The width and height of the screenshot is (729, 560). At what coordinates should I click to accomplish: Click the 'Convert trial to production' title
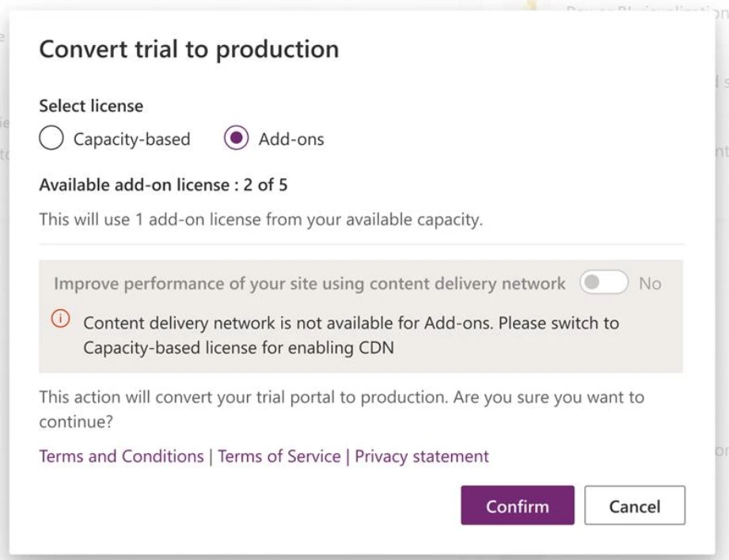188,49
